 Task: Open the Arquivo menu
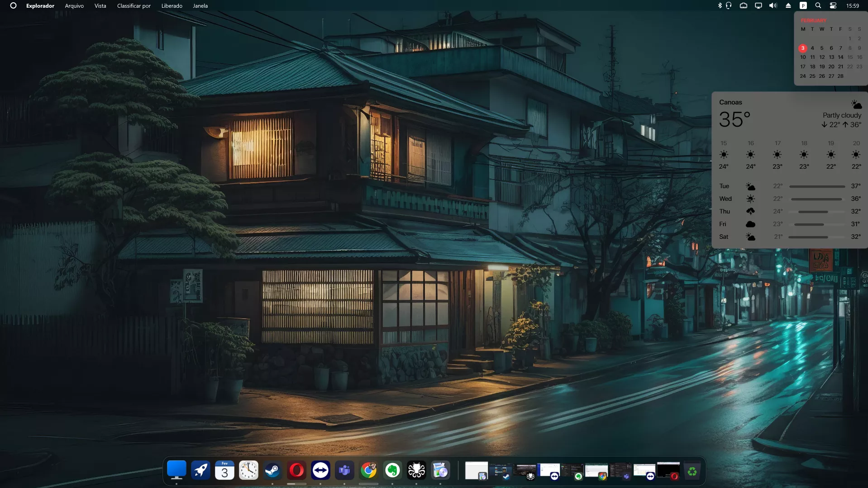74,6
